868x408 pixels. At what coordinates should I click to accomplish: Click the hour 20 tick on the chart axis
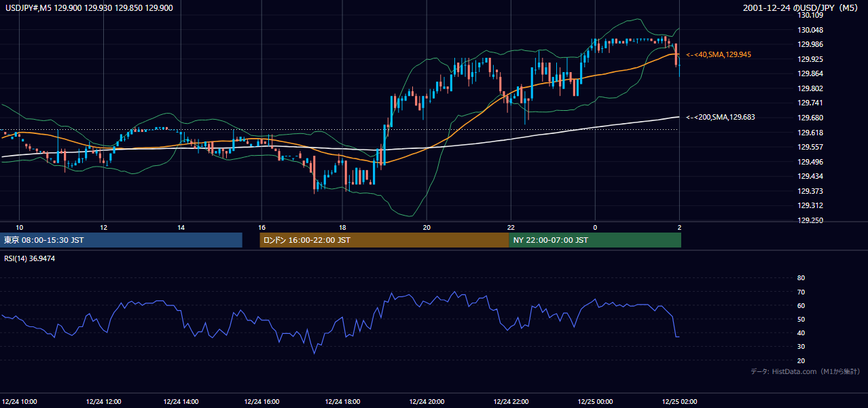tap(427, 227)
